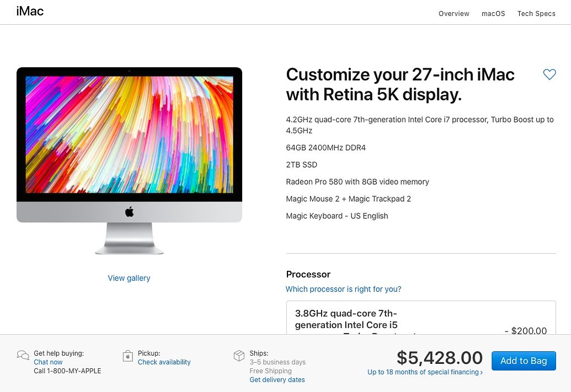Click the shipping box icon
Image resolution: width=571 pixels, height=392 pixels.
pos(239,356)
